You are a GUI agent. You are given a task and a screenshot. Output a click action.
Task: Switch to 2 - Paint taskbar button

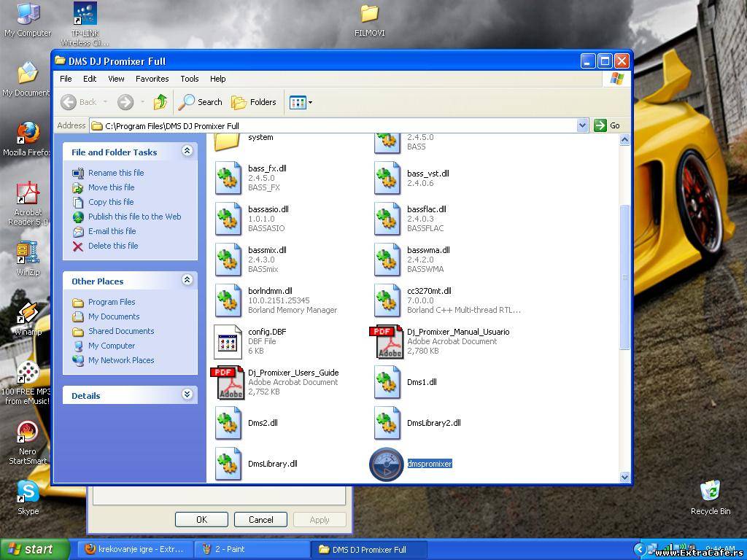point(252,550)
